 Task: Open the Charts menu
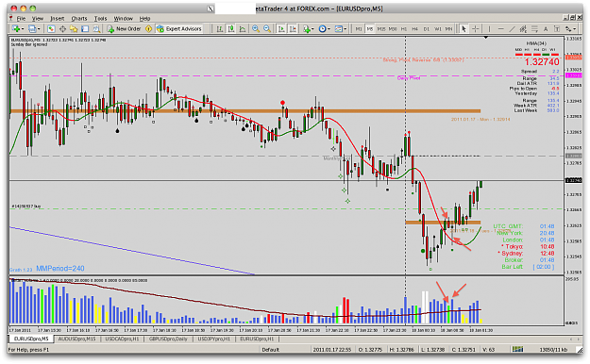pyautogui.click(x=79, y=19)
